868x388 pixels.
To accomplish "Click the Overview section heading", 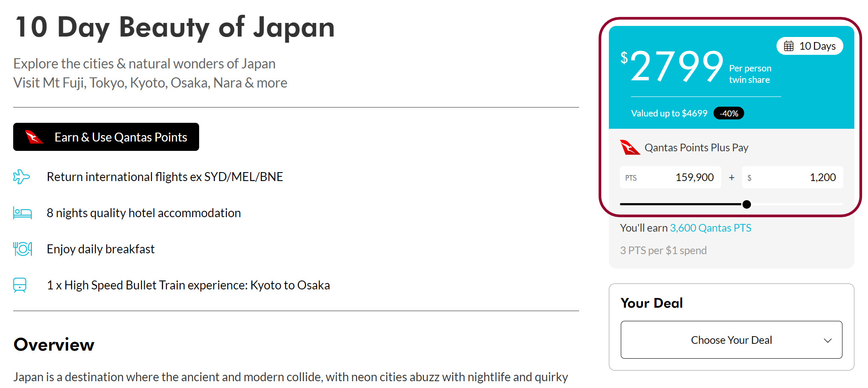I will click(x=54, y=345).
